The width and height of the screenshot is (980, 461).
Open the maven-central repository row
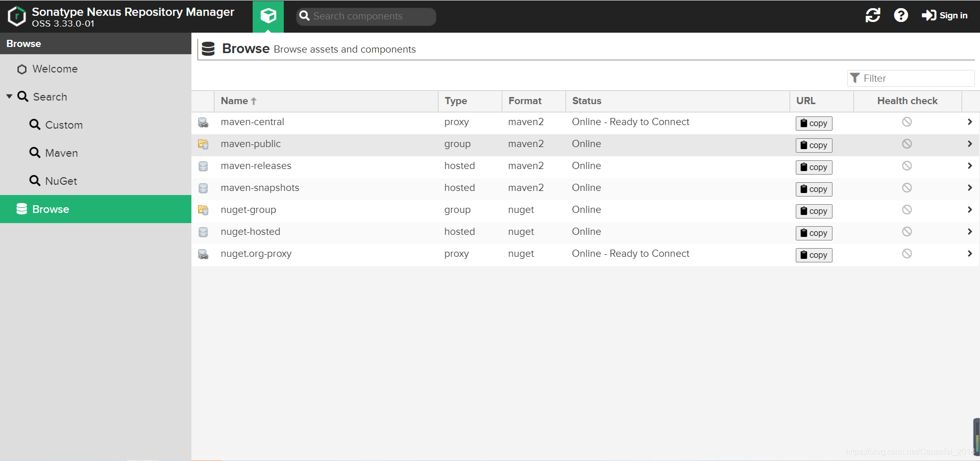pyautogui.click(x=585, y=123)
